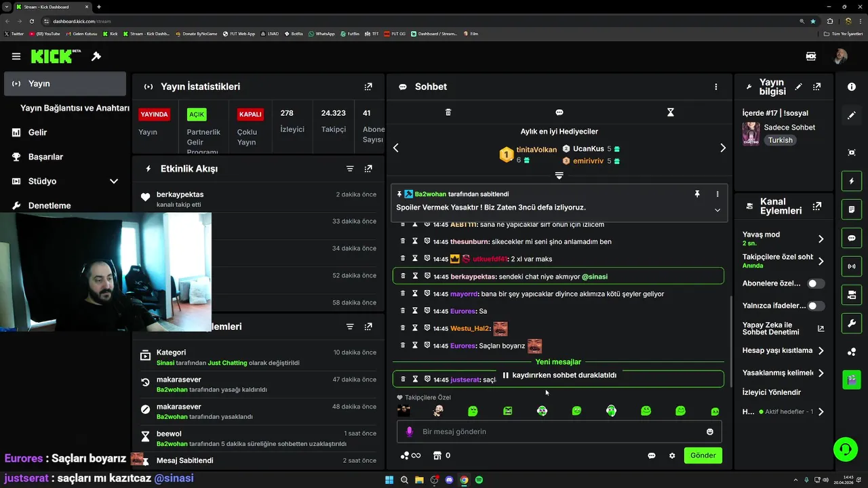This screenshot has height=488, width=868.
Task: Toggle the Yalnızca ifadeler switch
Action: (816, 306)
